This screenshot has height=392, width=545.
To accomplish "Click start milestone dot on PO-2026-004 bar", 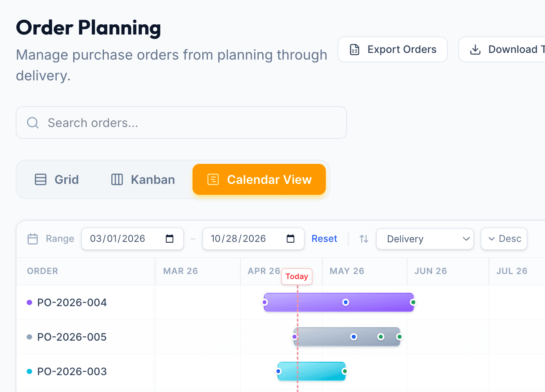I will coord(265,302).
